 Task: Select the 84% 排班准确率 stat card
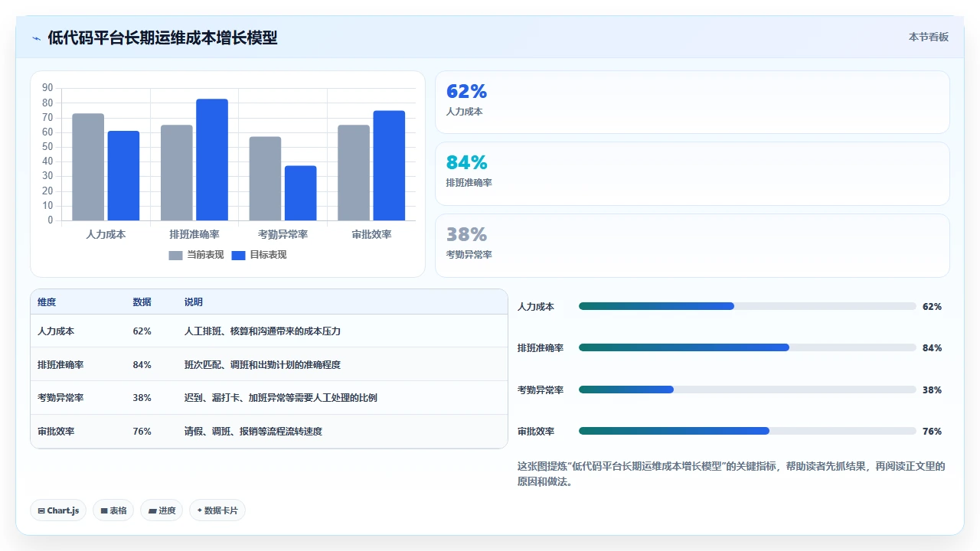pyautogui.click(x=692, y=174)
